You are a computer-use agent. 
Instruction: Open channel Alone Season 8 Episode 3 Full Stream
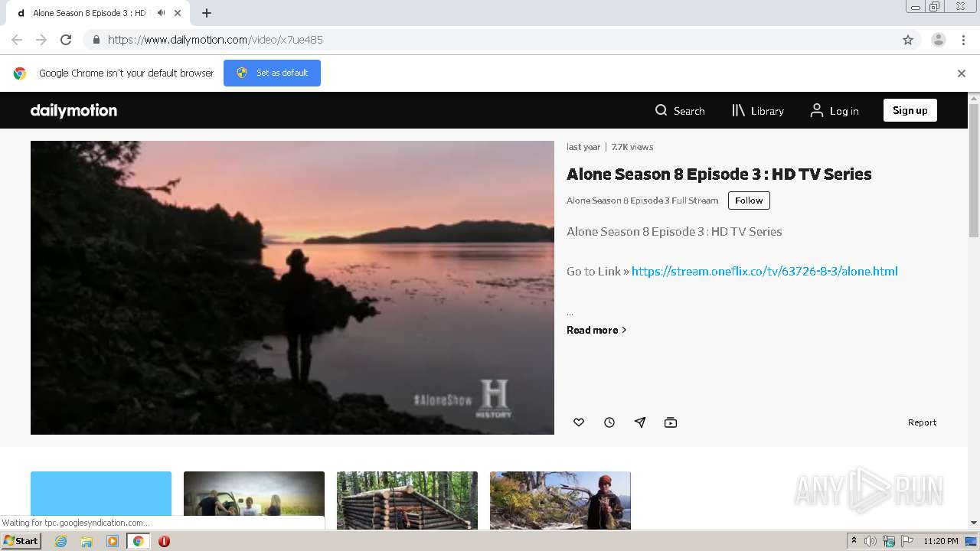click(x=642, y=201)
